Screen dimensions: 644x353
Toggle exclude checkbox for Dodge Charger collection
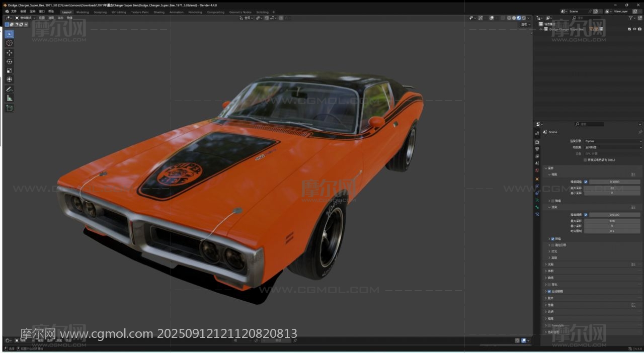pos(630,29)
